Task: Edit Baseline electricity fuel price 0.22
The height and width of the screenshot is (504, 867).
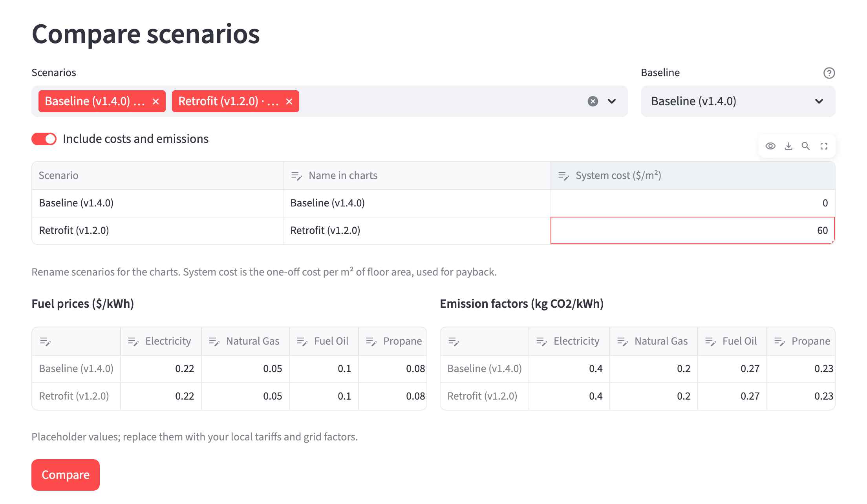Action: click(161, 369)
